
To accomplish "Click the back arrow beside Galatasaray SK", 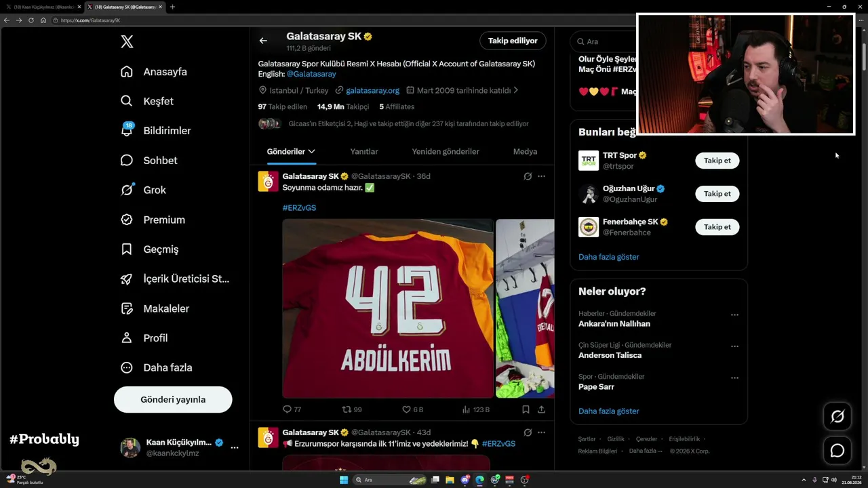I will [263, 41].
